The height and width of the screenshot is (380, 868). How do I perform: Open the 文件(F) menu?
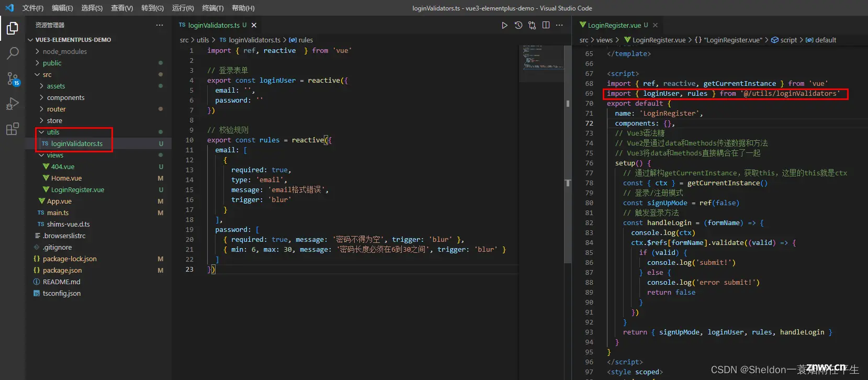(33, 8)
